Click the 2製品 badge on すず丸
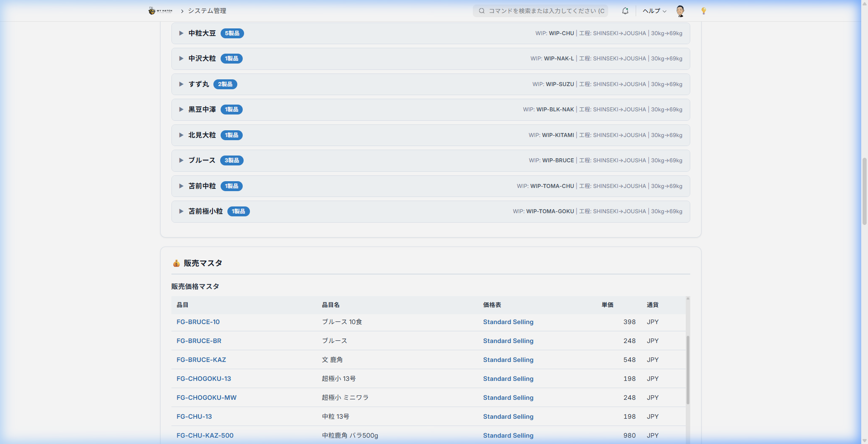This screenshot has height=444, width=868. coord(225,84)
